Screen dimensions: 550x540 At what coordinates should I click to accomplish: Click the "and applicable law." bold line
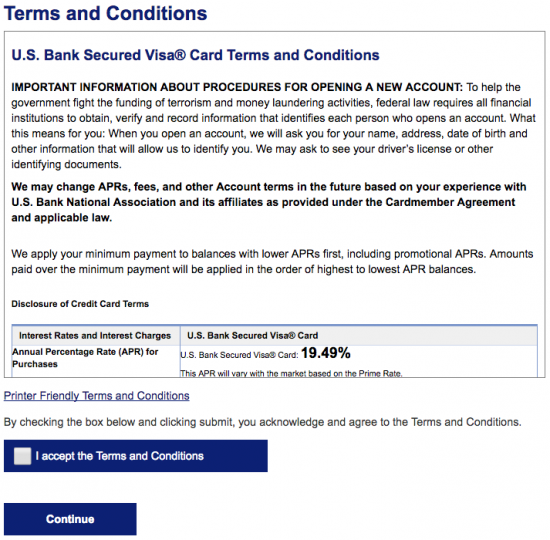coord(62,218)
